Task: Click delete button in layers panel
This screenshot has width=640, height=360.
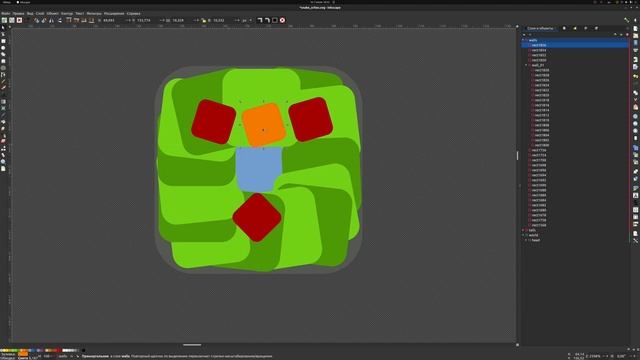Action: coord(627,35)
